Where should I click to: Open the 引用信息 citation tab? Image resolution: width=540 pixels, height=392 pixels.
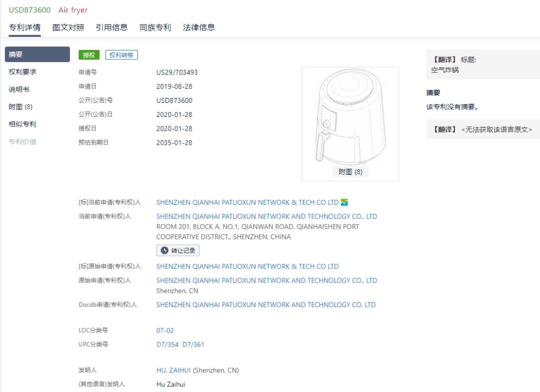pos(111,27)
